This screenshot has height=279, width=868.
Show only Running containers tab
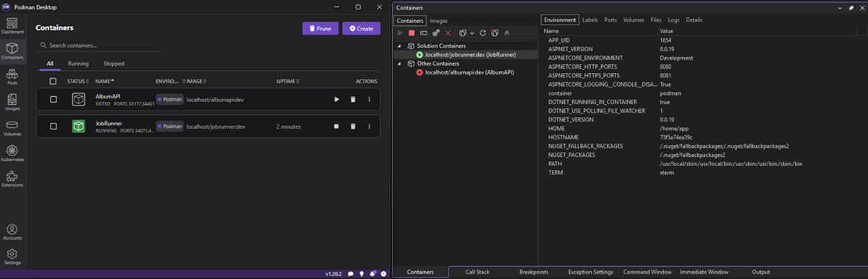(78, 64)
